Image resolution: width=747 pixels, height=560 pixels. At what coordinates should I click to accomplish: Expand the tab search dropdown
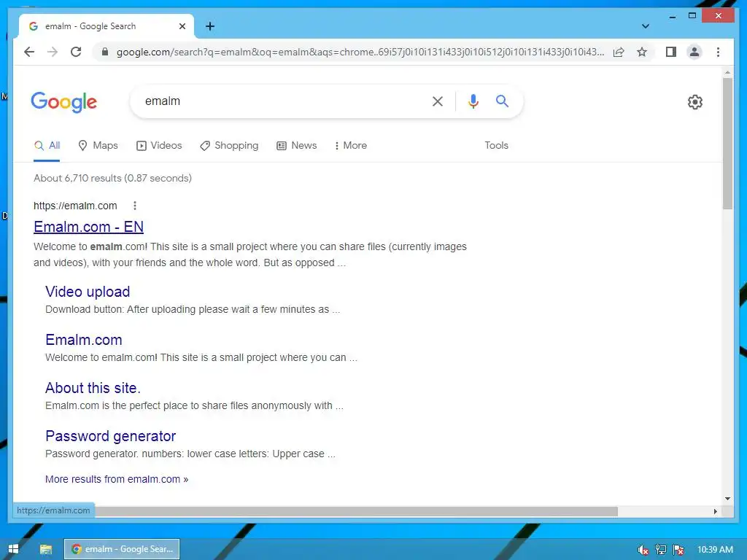click(645, 26)
